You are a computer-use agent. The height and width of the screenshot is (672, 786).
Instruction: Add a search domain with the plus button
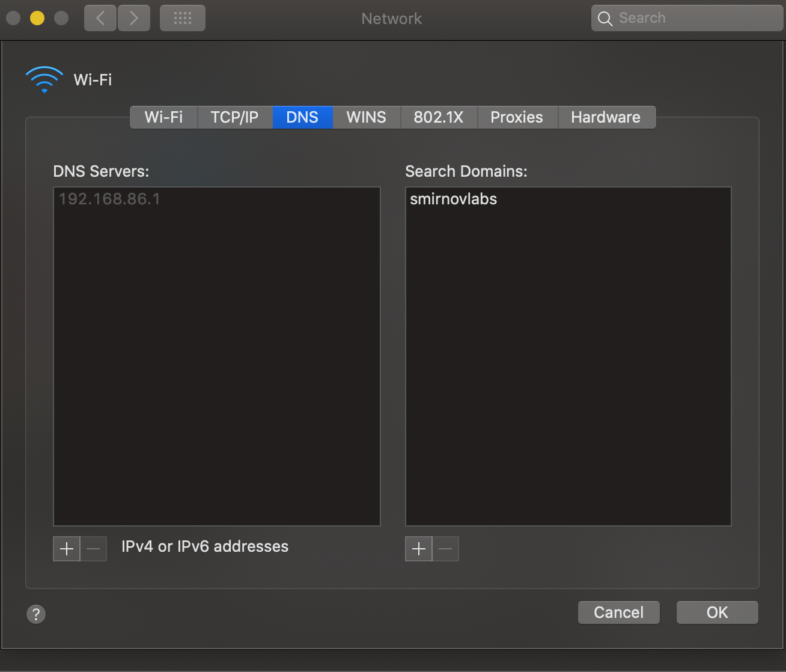419,549
